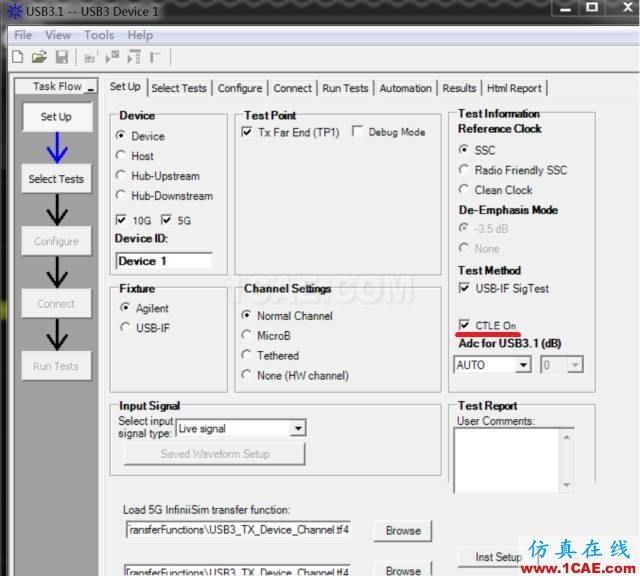Click Connect button in Task Flow

coord(57,304)
